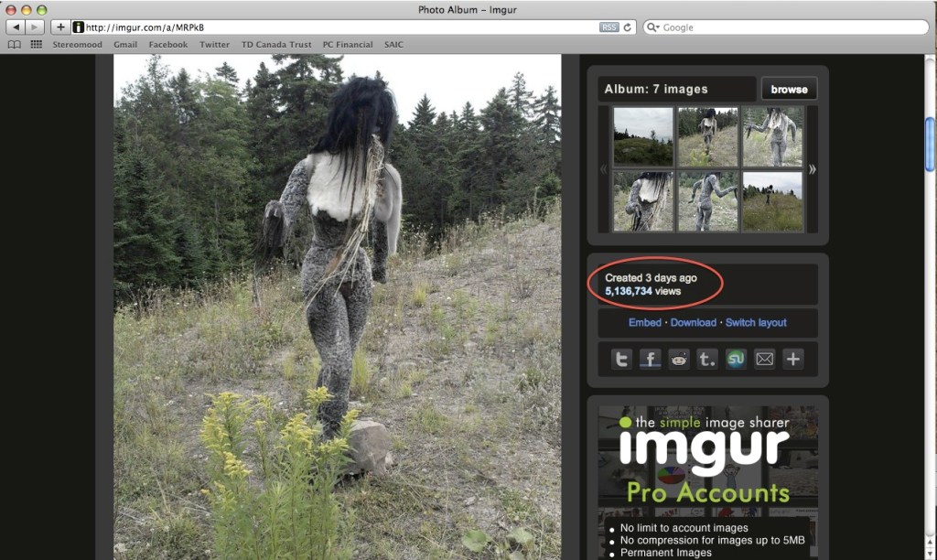Share album on StumbleUpon icon

coord(736,360)
